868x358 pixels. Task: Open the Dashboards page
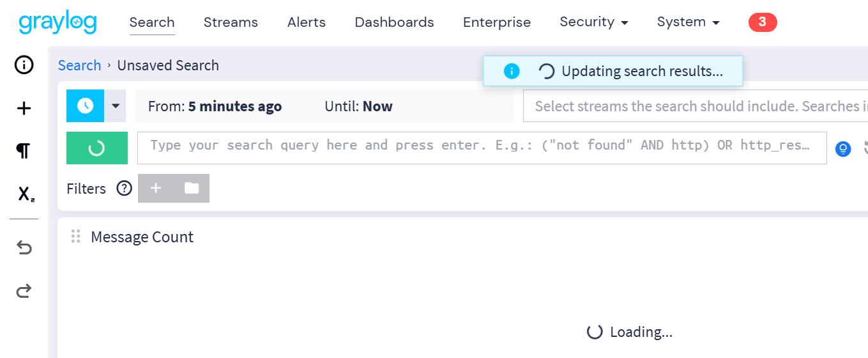(x=394, y=22)
